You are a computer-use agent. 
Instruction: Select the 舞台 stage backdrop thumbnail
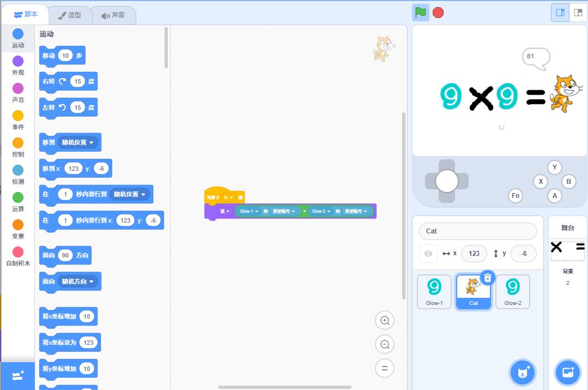tap(567, 251)
